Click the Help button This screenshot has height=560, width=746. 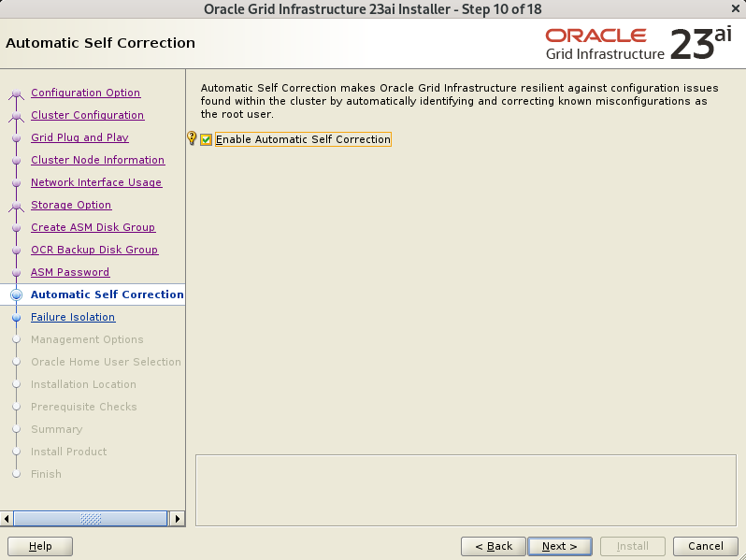(x=40, y=546)
